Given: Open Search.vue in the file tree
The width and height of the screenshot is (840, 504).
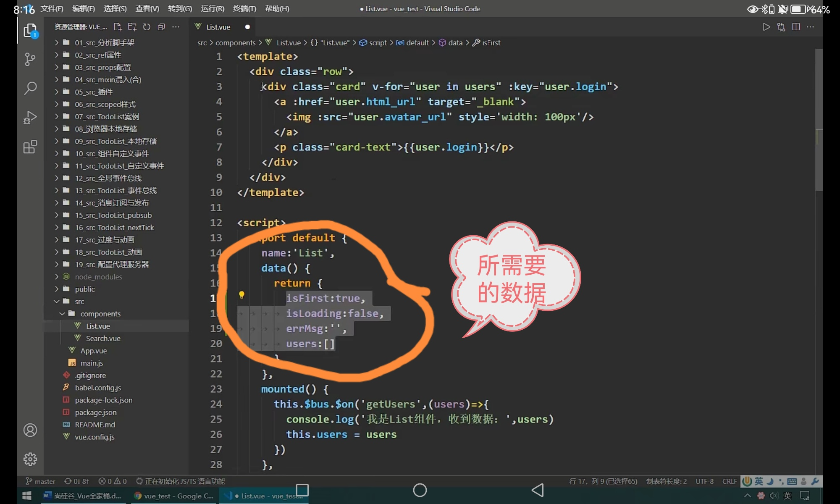Looking at the screenshot, I should (x=103, y=339).
